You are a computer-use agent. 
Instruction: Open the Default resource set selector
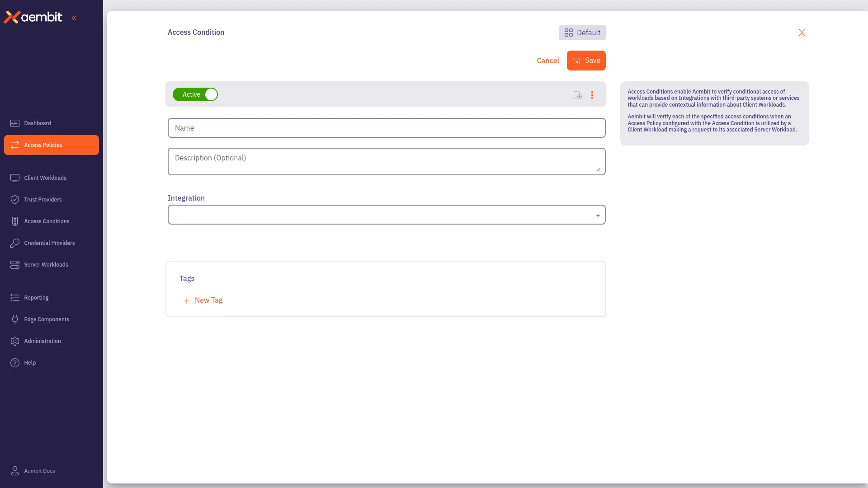[x=582, y=33]
